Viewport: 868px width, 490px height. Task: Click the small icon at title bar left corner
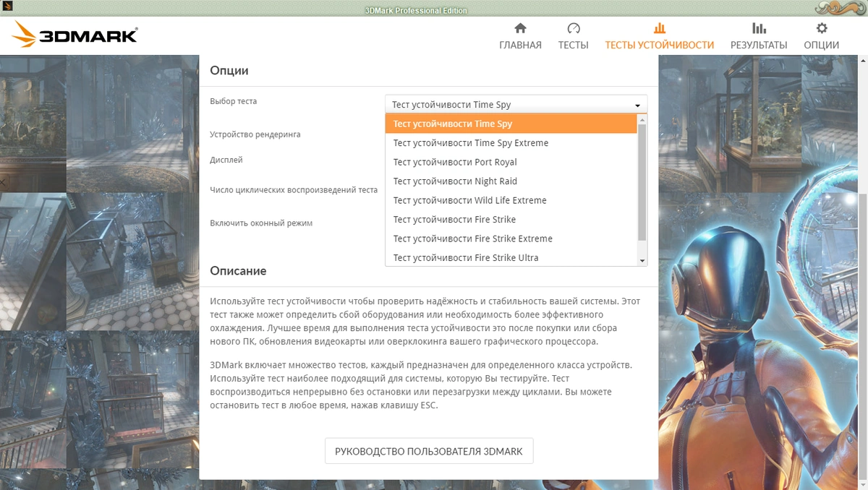click(7, 5)
